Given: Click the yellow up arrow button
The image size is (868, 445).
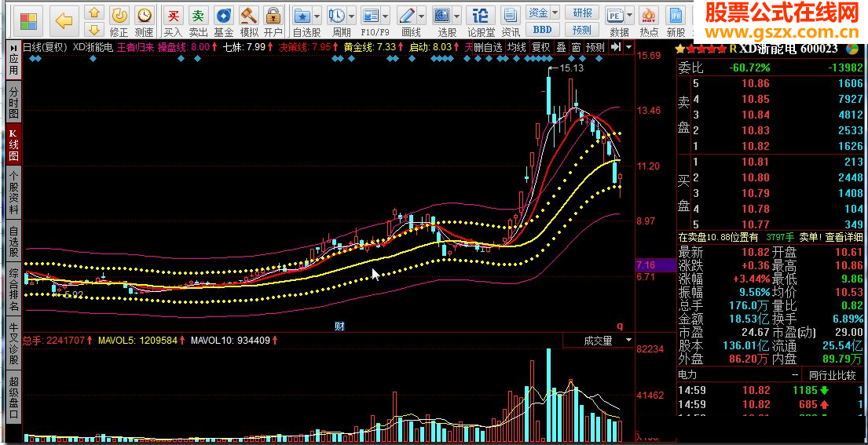Looking at the screenshot, I should pyautogui.click(x=95, y=13).
